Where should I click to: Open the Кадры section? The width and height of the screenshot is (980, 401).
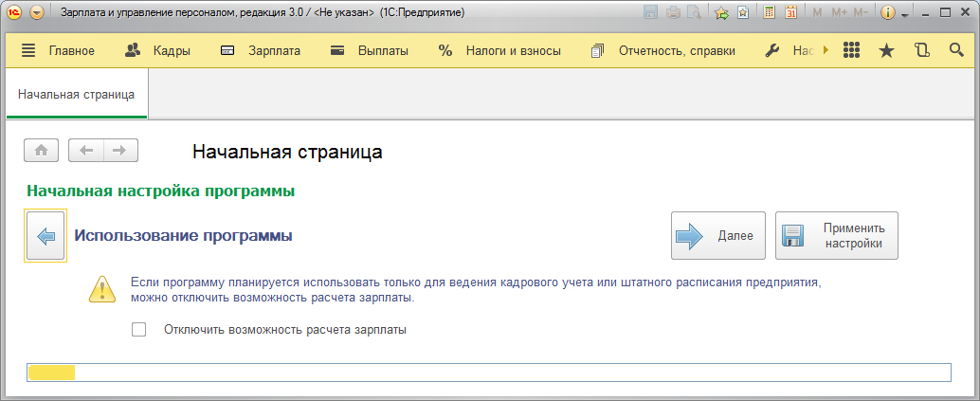pos(158,51)
